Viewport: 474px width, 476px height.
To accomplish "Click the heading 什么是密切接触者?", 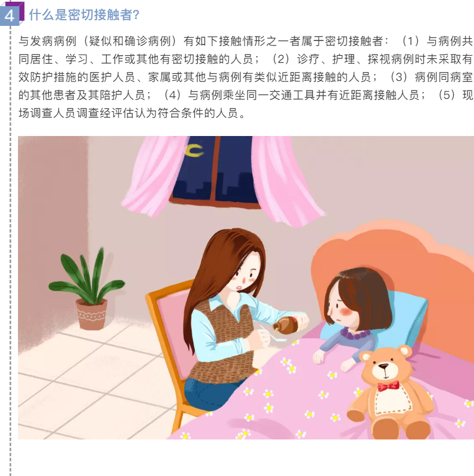I will tap(84, 15).
